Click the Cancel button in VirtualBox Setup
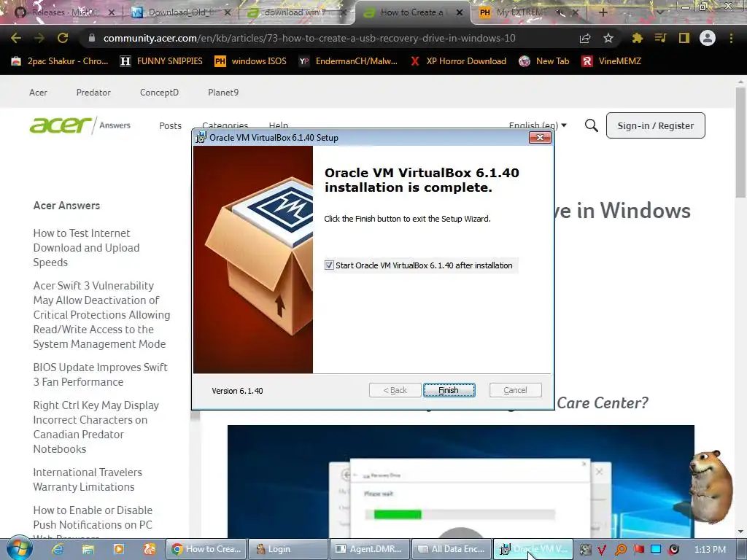Screen dimensions: 747x560 [515, 390]
